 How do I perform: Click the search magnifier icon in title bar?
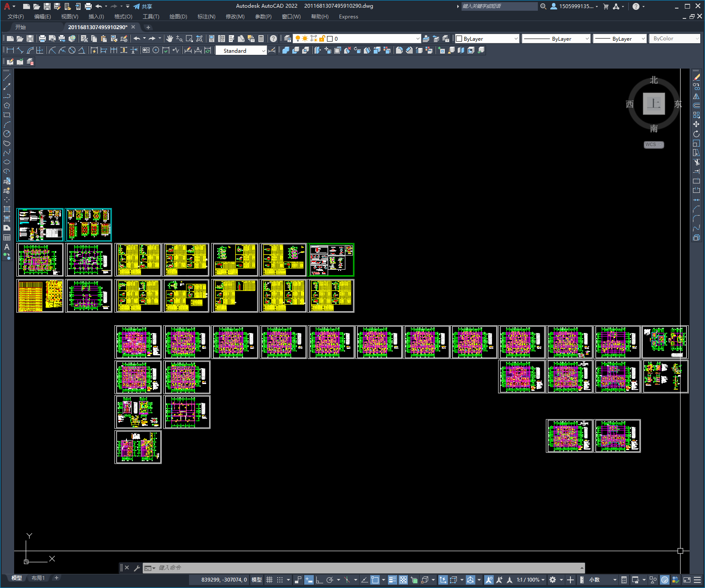click(543, 6)
